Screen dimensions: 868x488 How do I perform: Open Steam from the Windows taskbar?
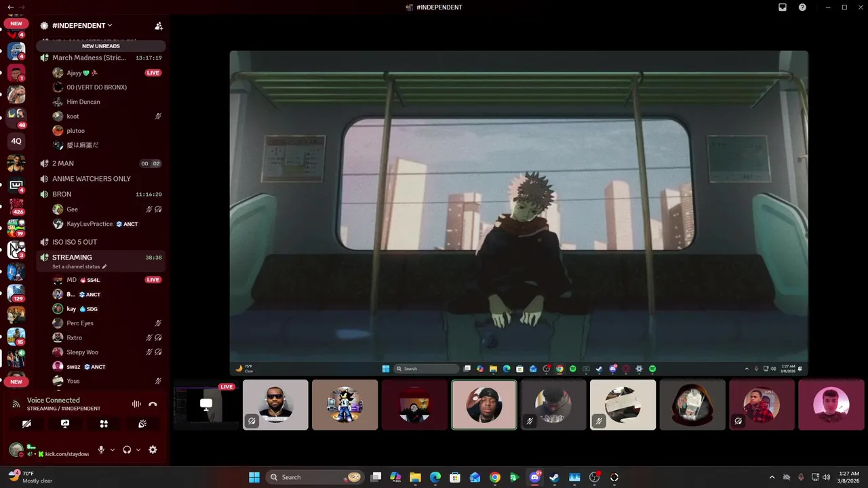point(554,477)
